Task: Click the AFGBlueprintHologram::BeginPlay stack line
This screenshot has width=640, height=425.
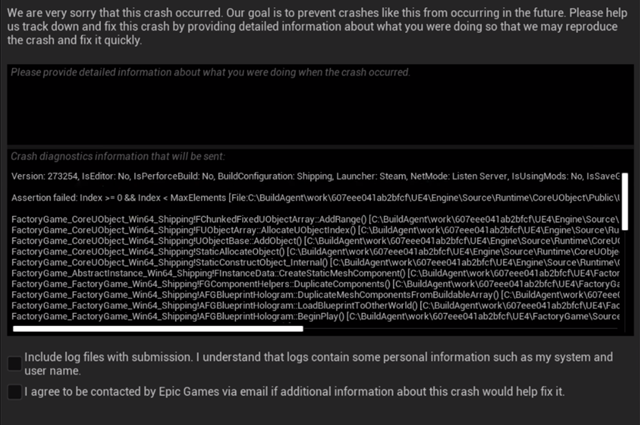Action: (316, 316)
